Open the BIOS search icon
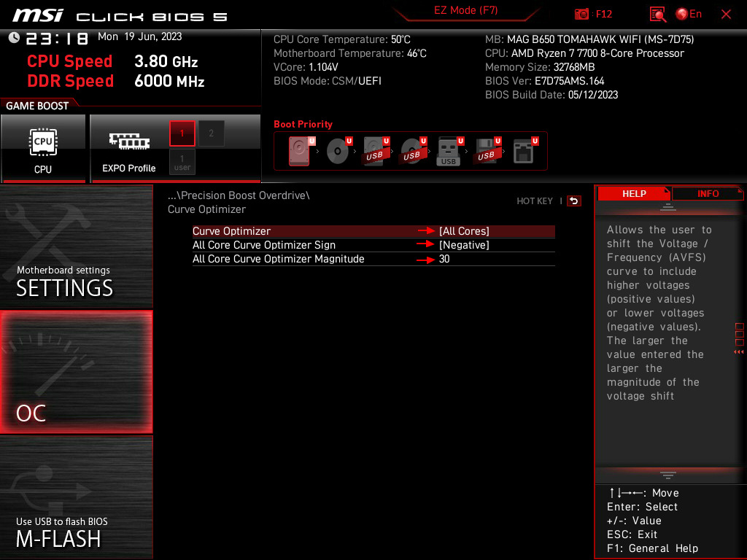Viewport: 747px width, 560px height. pyautogui.click(x=657, y=15)
